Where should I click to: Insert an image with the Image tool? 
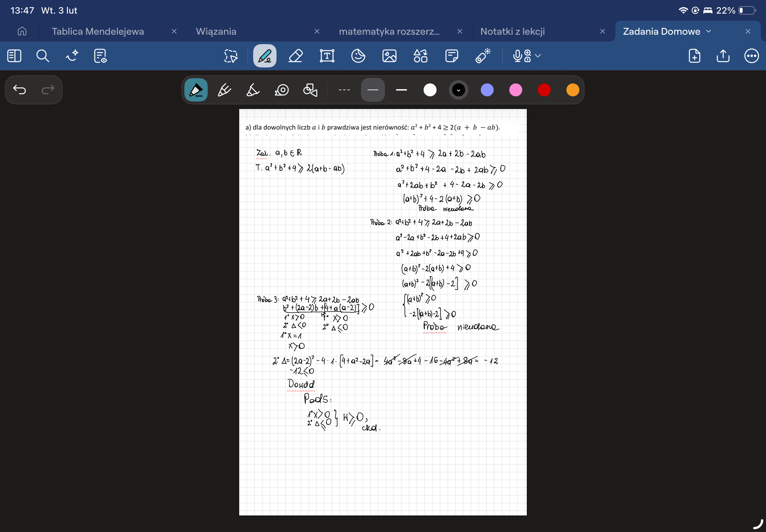(389, 56)
